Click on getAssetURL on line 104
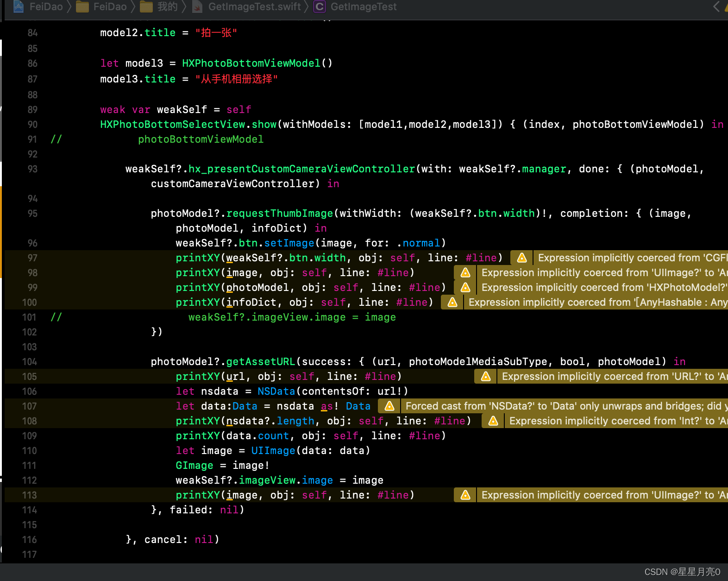Screen dimensions: 728x581 click(x=261, y=361)
